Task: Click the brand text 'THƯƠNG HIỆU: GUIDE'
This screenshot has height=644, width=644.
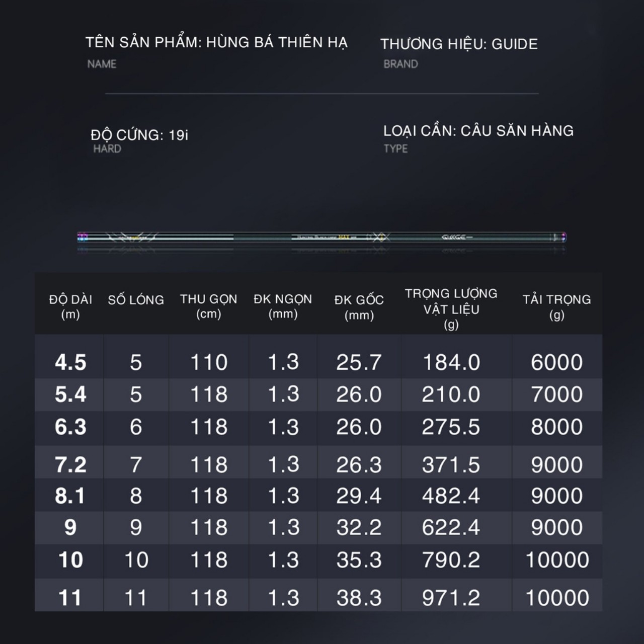Action: pyautogui.click(x=459, y=44)
